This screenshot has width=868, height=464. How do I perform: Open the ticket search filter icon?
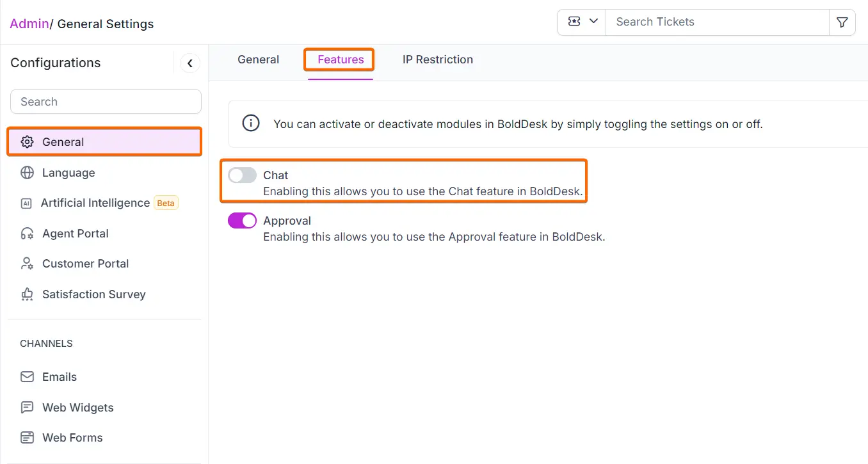tap(842, 22)
